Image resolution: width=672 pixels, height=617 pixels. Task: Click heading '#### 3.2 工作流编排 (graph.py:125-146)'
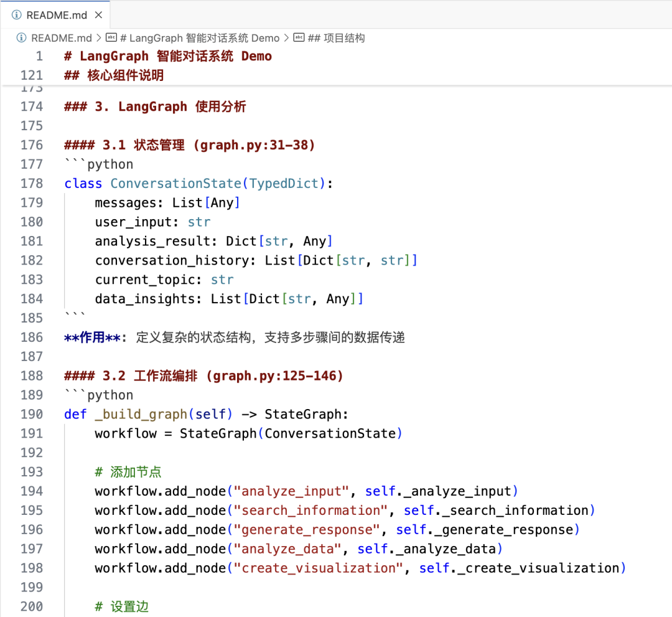tap(203, 375)
